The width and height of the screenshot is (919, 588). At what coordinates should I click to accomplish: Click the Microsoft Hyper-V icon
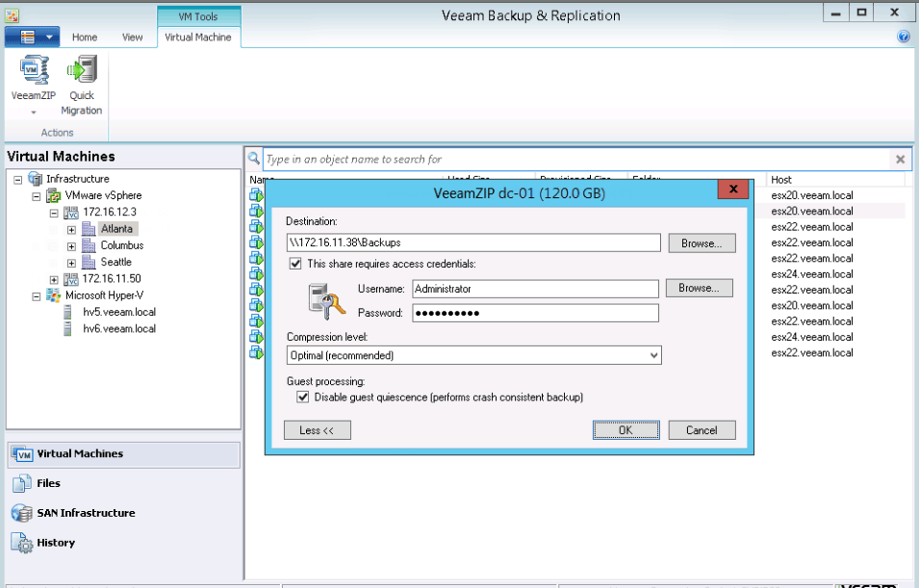point(53,295)
